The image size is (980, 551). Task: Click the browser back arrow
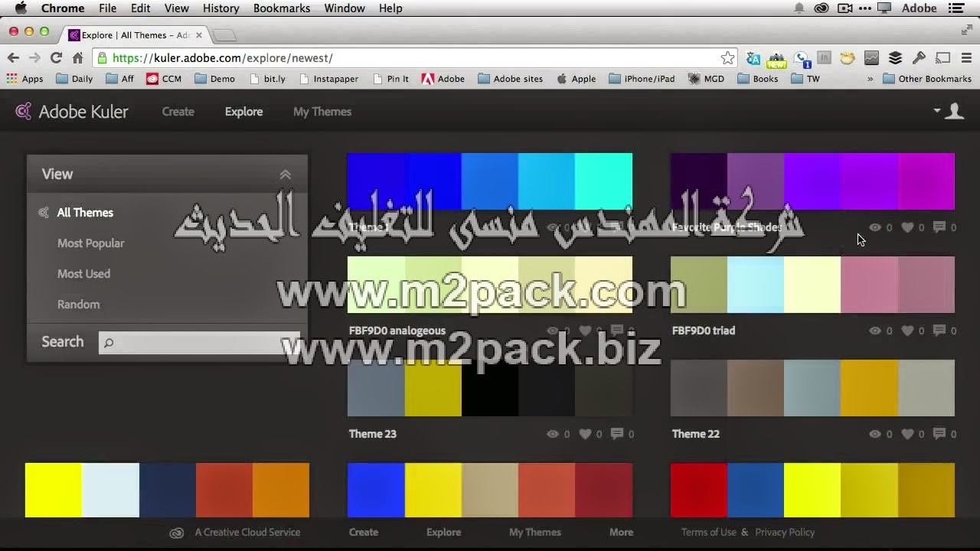point(13,58)
